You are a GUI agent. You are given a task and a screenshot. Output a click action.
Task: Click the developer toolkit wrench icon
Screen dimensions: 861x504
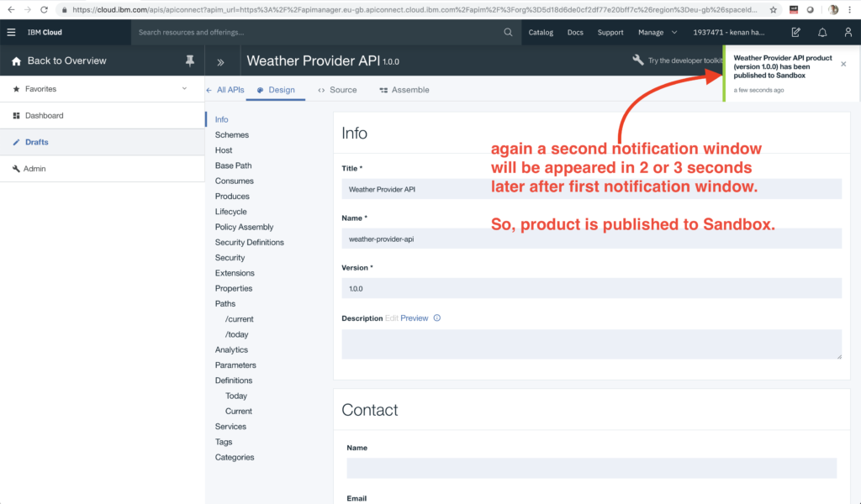pyautogui.click(x=637, y=60)
